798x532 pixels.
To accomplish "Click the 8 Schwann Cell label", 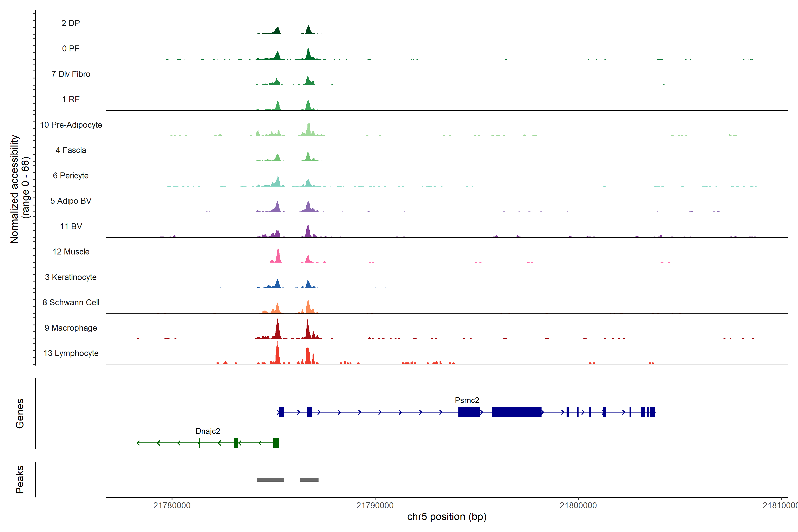I will [x=71, y=302].
